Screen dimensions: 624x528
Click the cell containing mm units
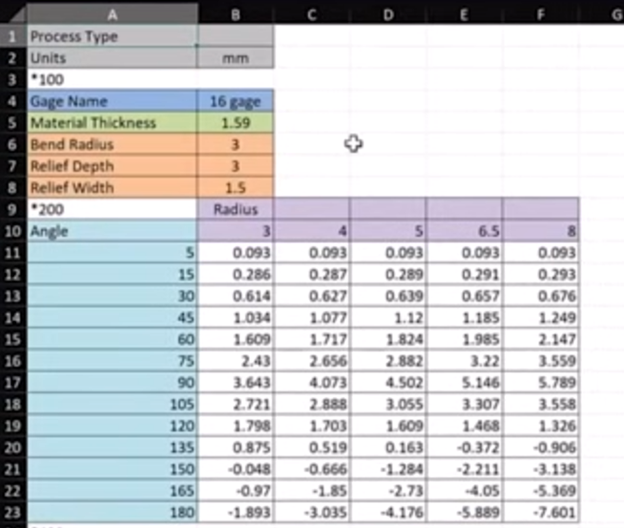[x=235, y=59]
